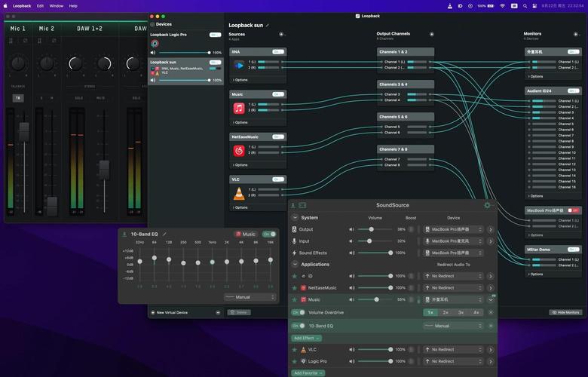Toggle the 10-Band EQ effect switch
Screen dimensions: 588x377
click(299, 326)
